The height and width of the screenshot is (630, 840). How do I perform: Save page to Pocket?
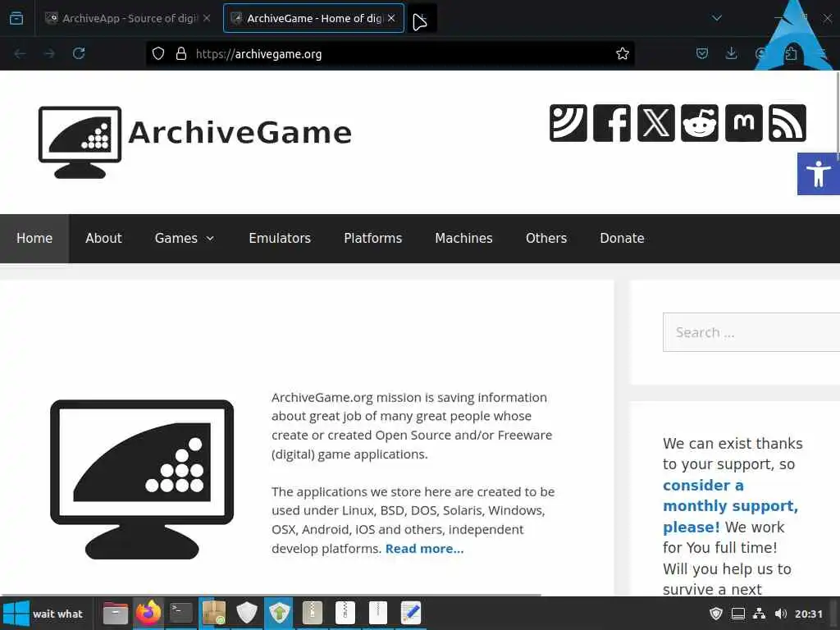[702, 53]
